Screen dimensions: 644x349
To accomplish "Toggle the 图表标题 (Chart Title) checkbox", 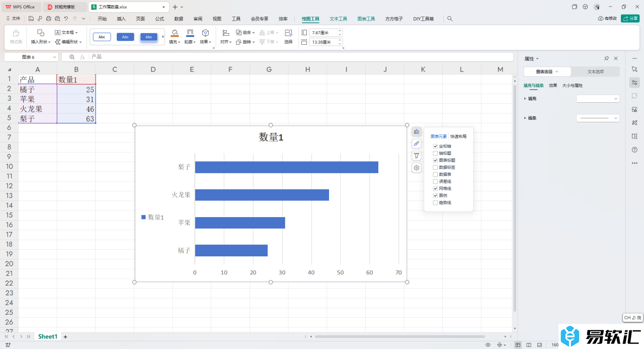I will tap(435, 160).
